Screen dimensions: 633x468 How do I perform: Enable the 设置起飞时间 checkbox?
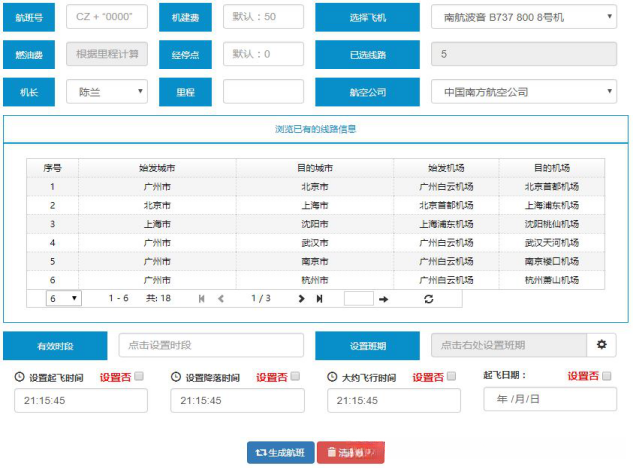(x=139, y=376)
